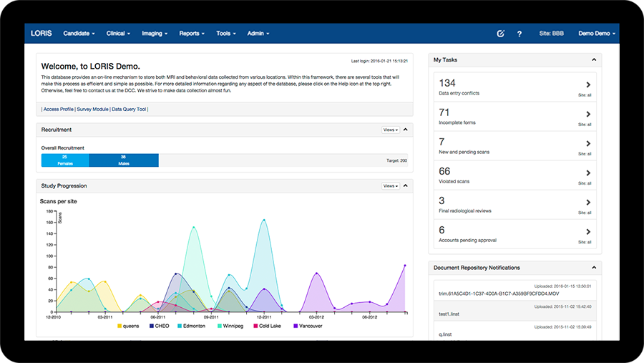Open the Study Progression Views dropdown
The height and width of the screenshot is (363, 644).
[x=391, y=186]
